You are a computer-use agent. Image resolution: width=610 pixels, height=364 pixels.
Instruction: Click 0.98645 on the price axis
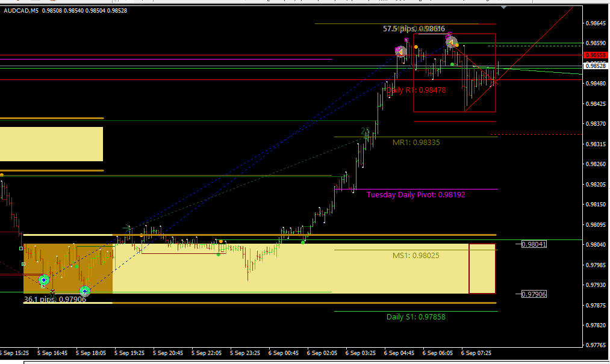tap(596, 23)
